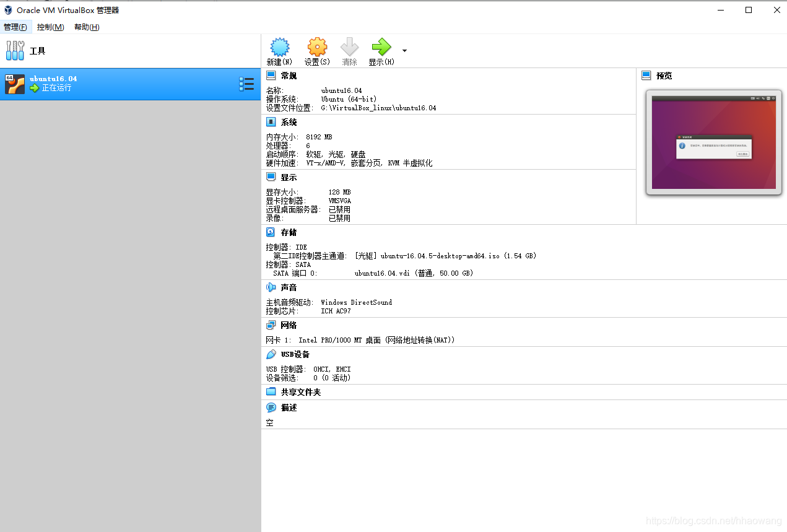Select the 工具 tools icon in sidebar
The image size is (787, 532).
pos(15,51)
